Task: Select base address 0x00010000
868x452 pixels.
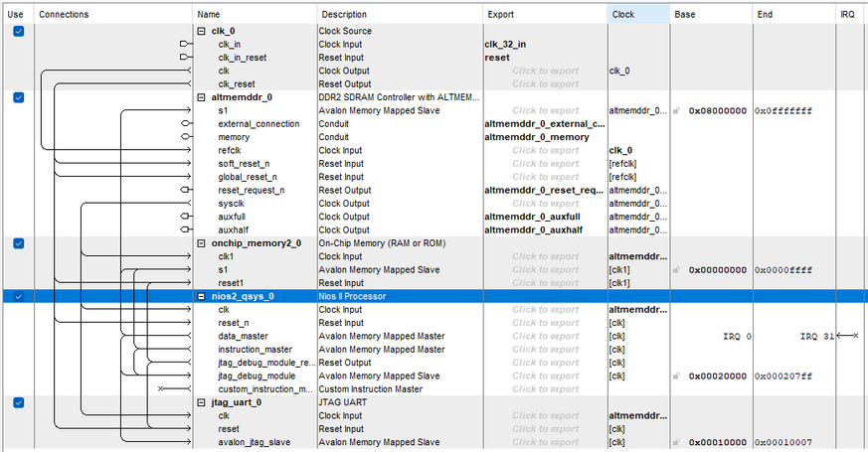Action: 718,443
